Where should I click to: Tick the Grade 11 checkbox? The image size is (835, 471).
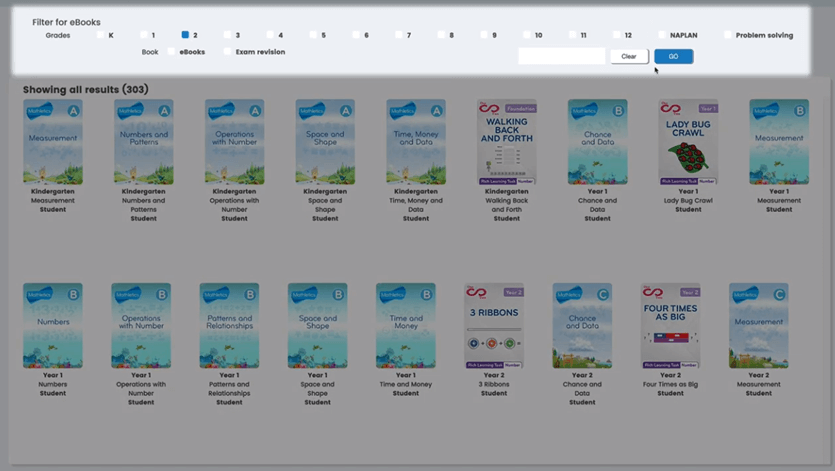click(572, 35)
